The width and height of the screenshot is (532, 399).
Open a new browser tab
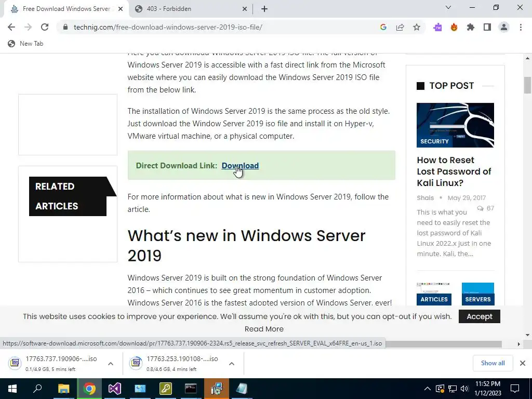(x=264, y=9)
